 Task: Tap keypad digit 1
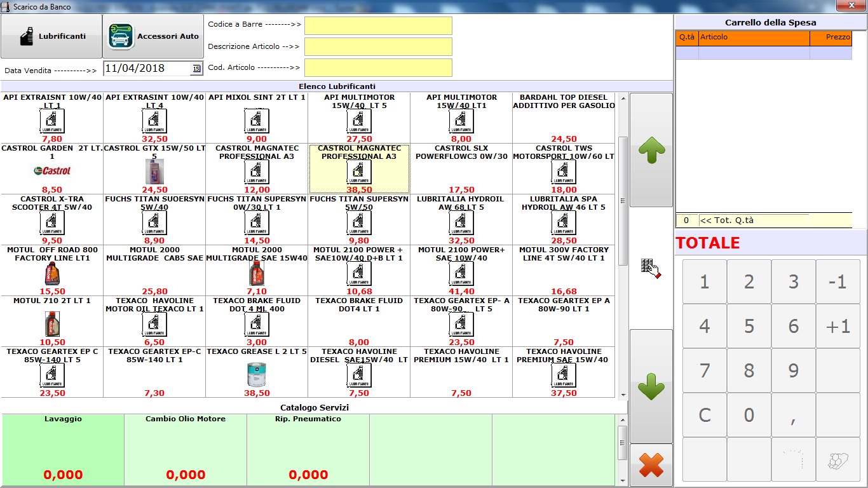click(704, 281)
